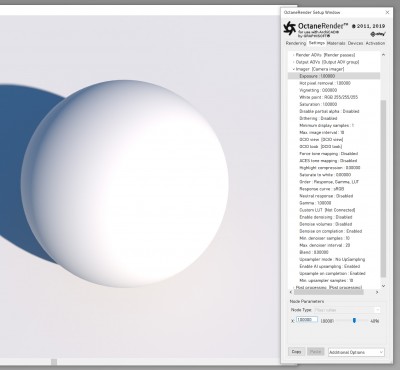Open the Additional Options dropdown
This screenshot has height=370, width=400.
pyautogui.click(x=356, y=352)
